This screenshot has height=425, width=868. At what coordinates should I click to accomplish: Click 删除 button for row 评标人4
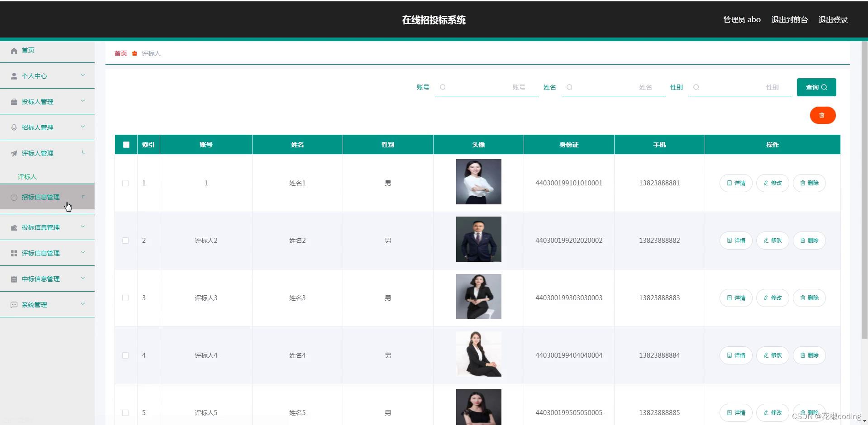pyautogui.click(x=809, y=355)
